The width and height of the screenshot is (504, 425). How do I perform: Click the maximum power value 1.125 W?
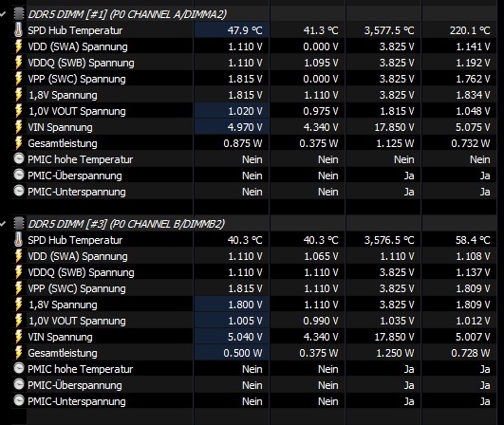(396, 143)
